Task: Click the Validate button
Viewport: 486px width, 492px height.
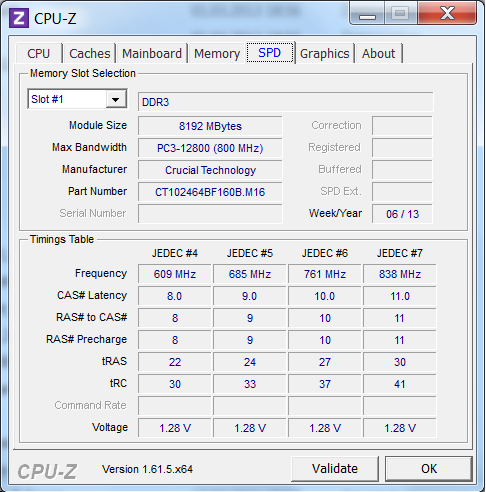Action: [335, 469]
